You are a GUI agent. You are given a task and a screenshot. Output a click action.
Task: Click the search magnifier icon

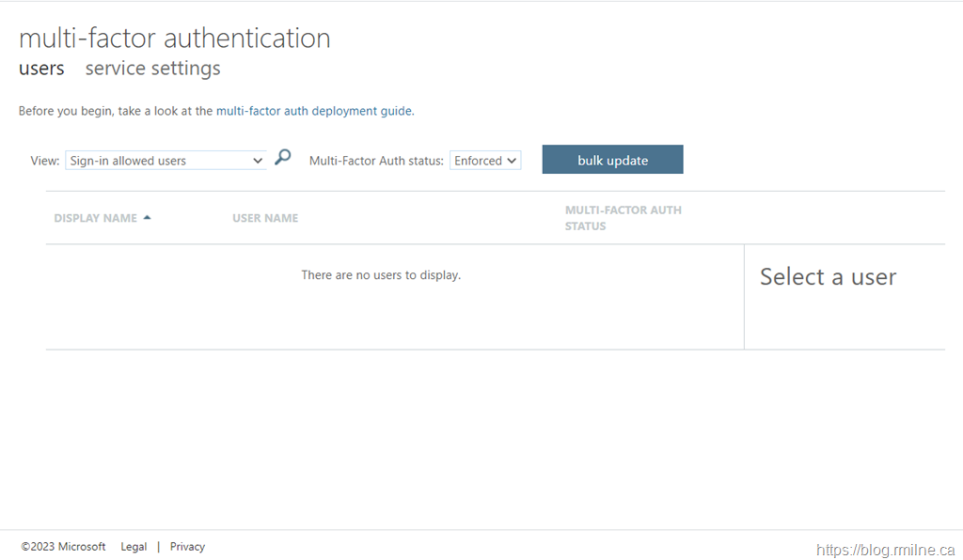click(282, 158)
